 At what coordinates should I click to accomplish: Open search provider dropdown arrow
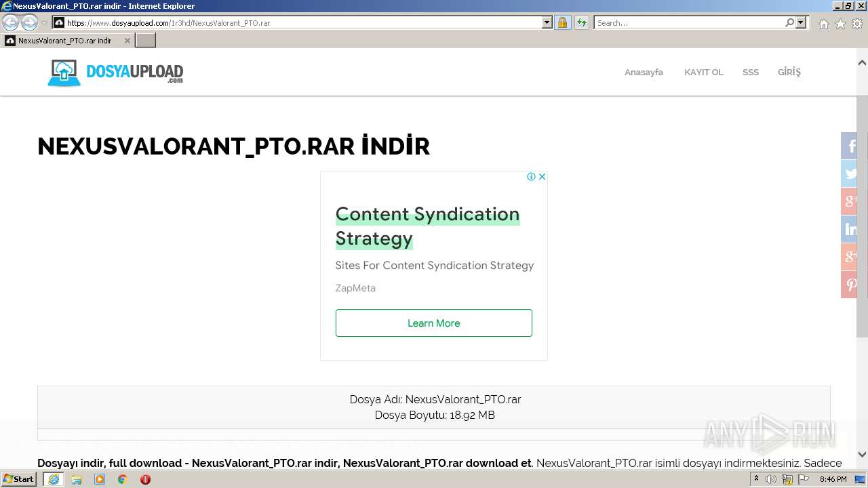point(801,23)
